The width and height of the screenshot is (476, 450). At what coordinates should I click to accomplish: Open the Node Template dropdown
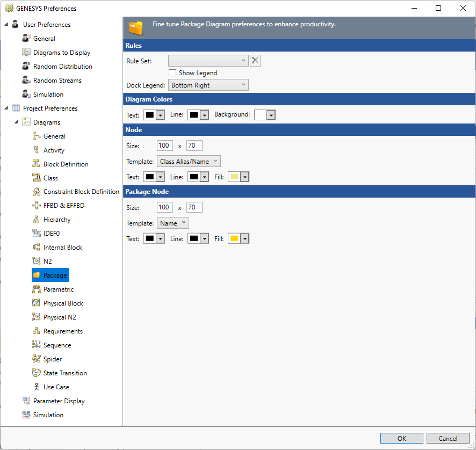pos(189,161)
